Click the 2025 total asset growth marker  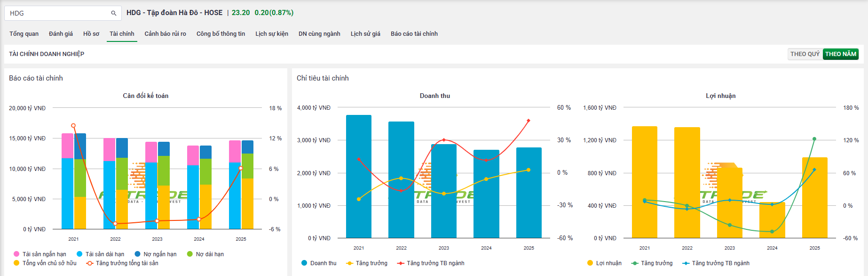tap(241, 168)
